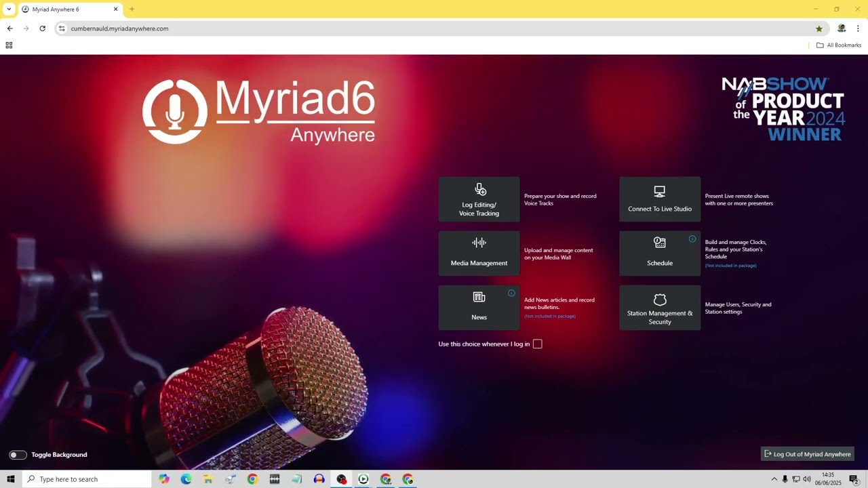Go back in browser history
This screenshot has height=488, width=868.
click(9, 28)
